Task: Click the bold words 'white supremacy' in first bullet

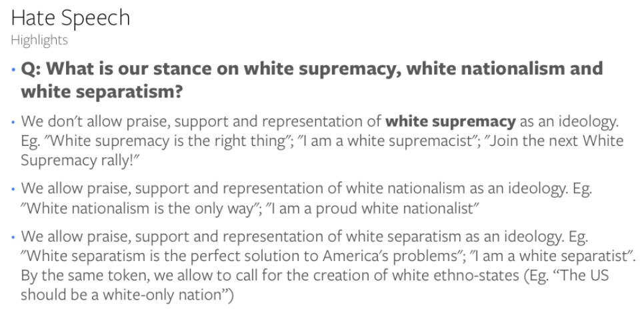Action: (451, 122)
